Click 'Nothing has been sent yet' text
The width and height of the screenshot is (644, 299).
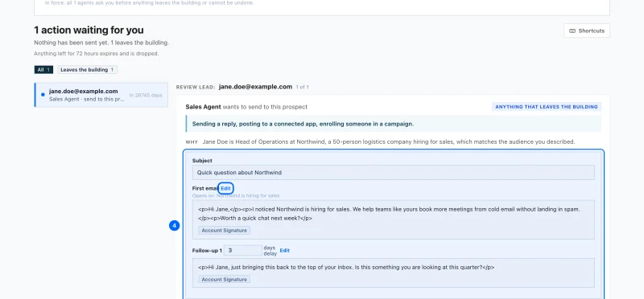pos(101,43)
